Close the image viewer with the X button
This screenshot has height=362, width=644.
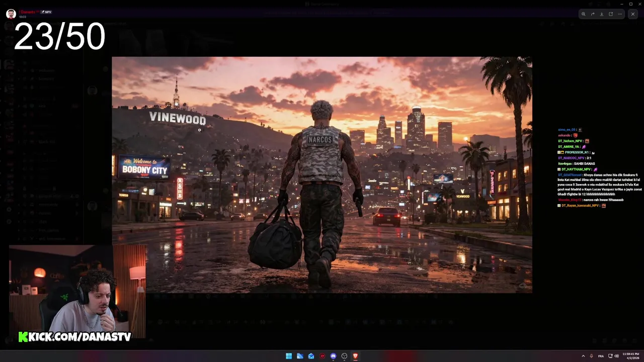tap(633, 14)
